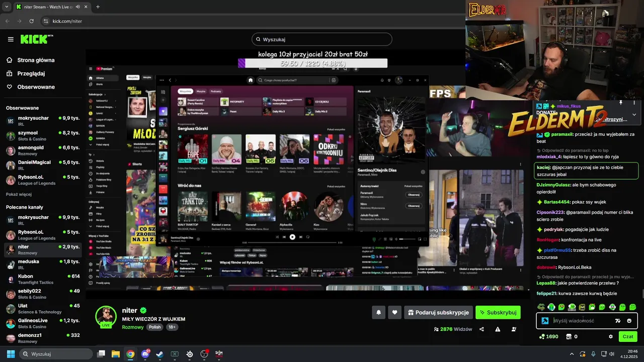Open the Rozmowy category link under niter
644x362 pixels.
[133, 327]
